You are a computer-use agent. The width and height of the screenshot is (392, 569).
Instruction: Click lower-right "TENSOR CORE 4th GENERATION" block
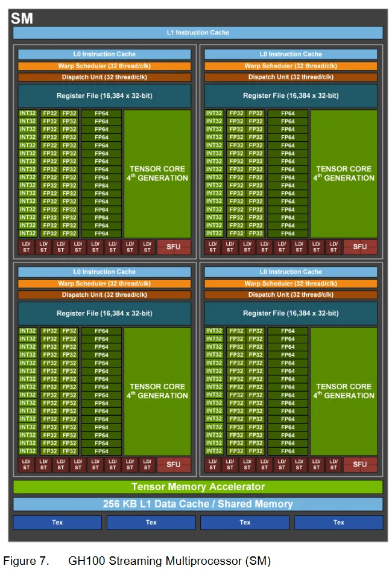coord(344,392)
